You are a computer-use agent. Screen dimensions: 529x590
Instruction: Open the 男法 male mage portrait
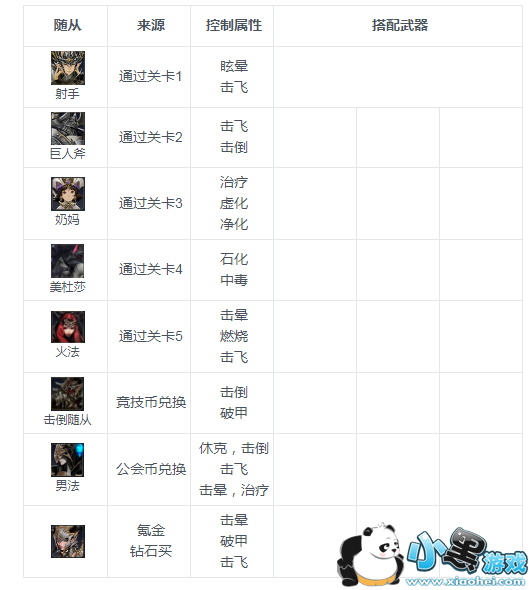click(68, 460)
